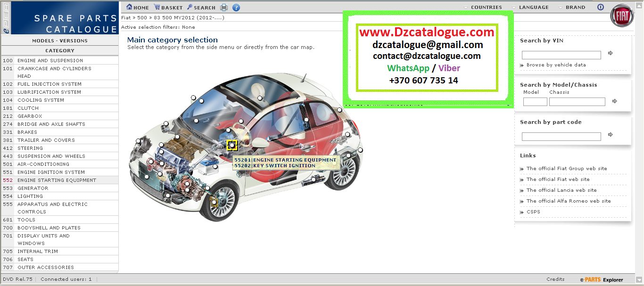The image size is (644, 286).
Task: Open category 700 Bodyshell and Plates
Action: coord(60,228)
